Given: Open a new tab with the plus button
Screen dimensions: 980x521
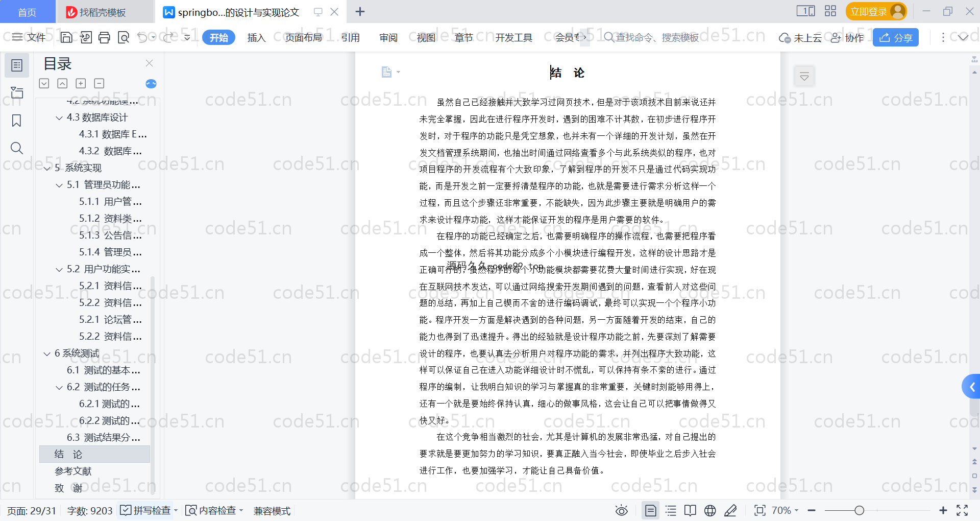Looking at the screenshot, I should coord(360,11).
